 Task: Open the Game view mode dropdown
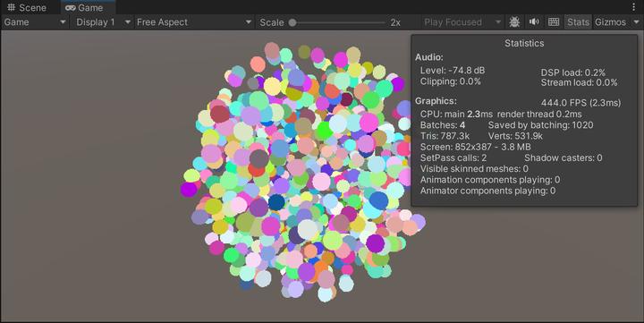coord(35,22)
